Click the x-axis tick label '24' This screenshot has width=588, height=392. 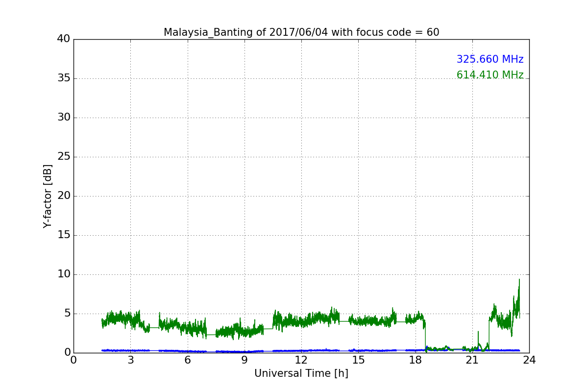coord(529,360)
